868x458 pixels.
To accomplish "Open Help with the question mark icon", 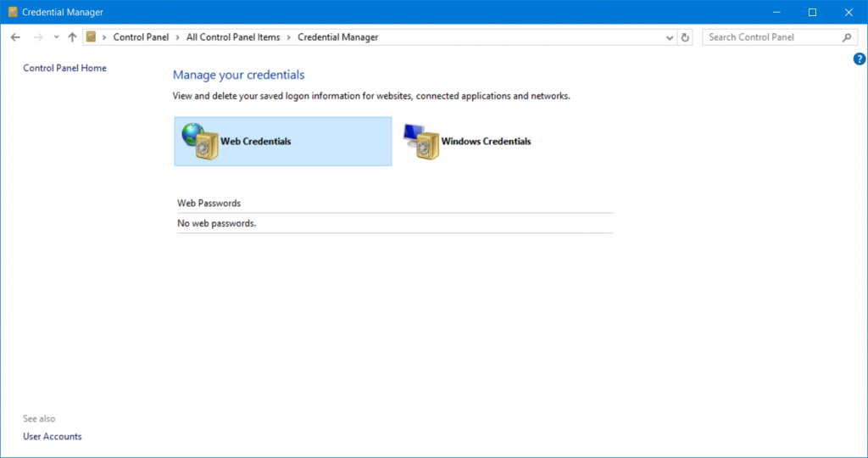I will click(x=860, y=59).
